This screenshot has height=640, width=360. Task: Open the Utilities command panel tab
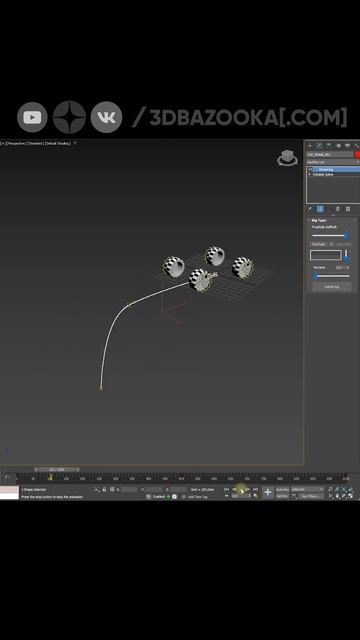pyautogui.click(x=356, y=146)
